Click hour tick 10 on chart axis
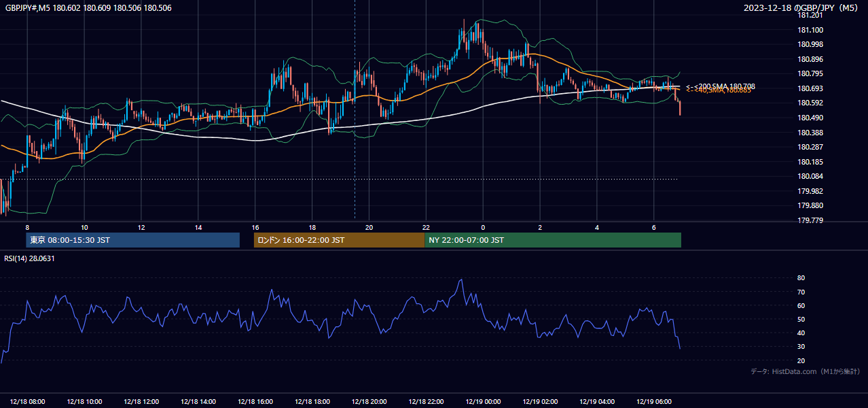 click(x=84, y=227)
